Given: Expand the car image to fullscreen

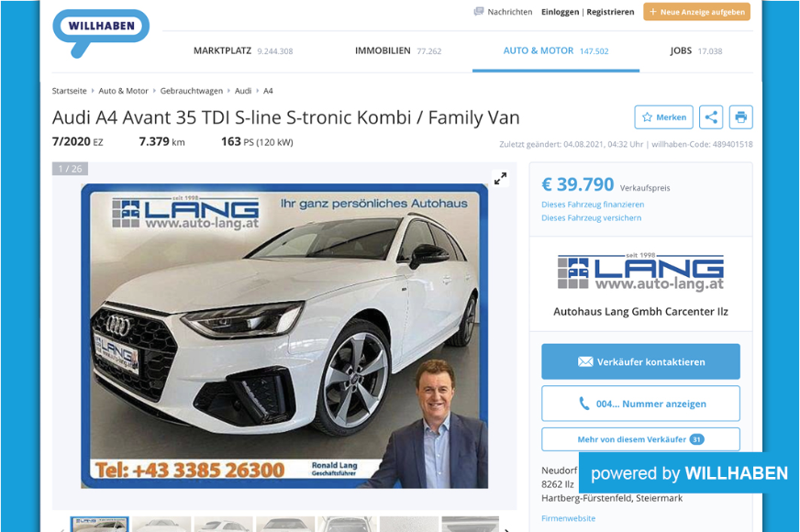Looking at the screenshot, I should (x=500, y=179).
